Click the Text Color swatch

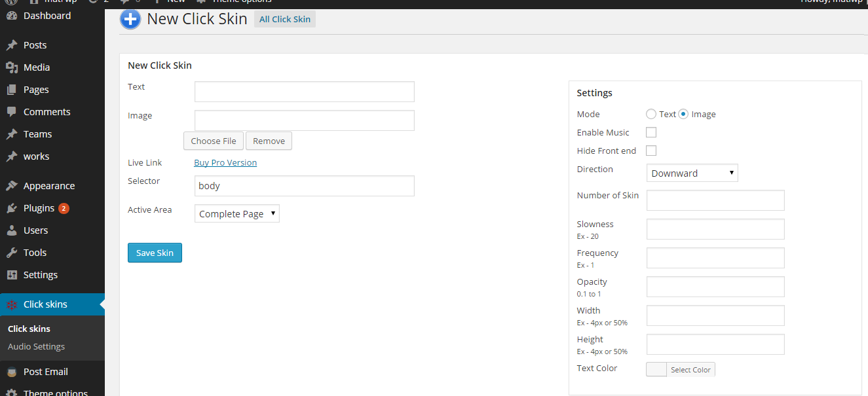point(656,369)
